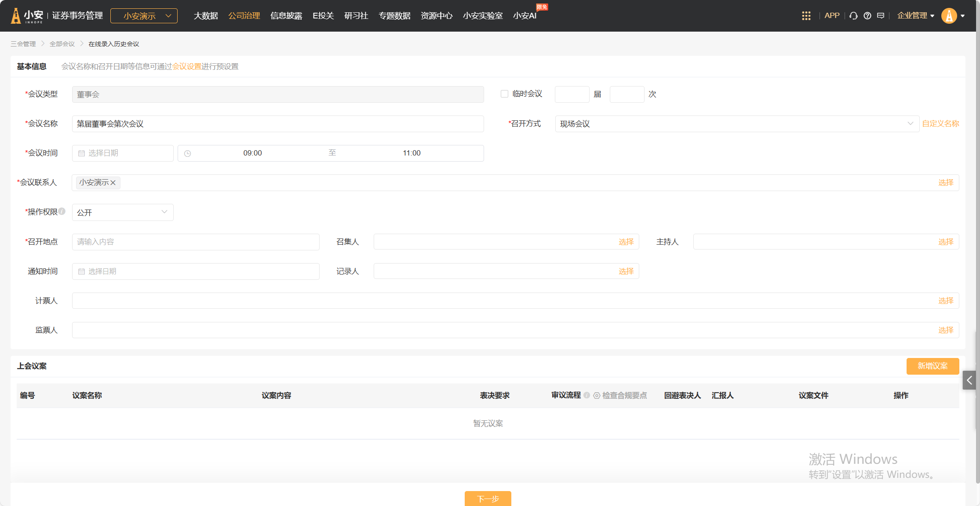Open help via question mark icon
The width and height of the screenshot is (980, 506).
click(x=867, y=16)
